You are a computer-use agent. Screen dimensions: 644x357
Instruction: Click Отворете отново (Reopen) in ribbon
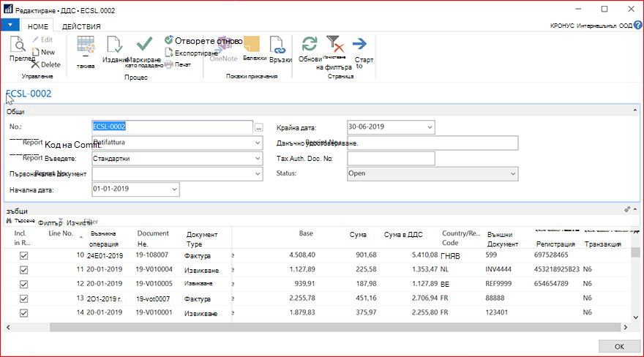click(x=204, y=41)
